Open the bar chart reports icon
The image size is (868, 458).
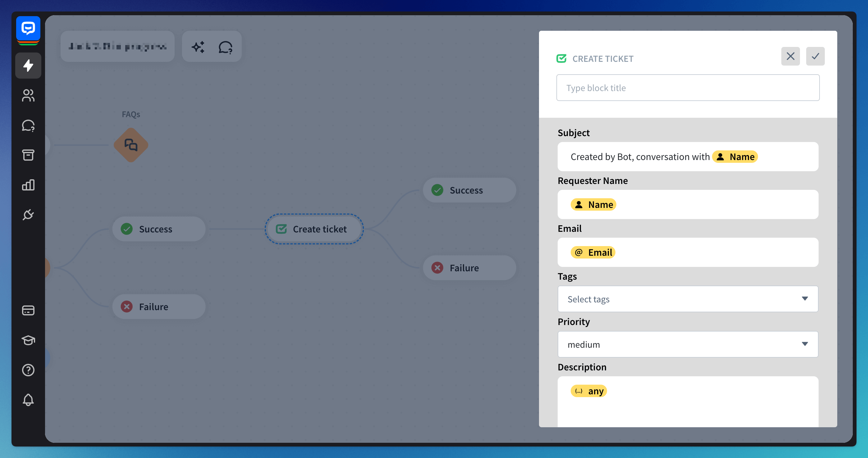point(28,185)
